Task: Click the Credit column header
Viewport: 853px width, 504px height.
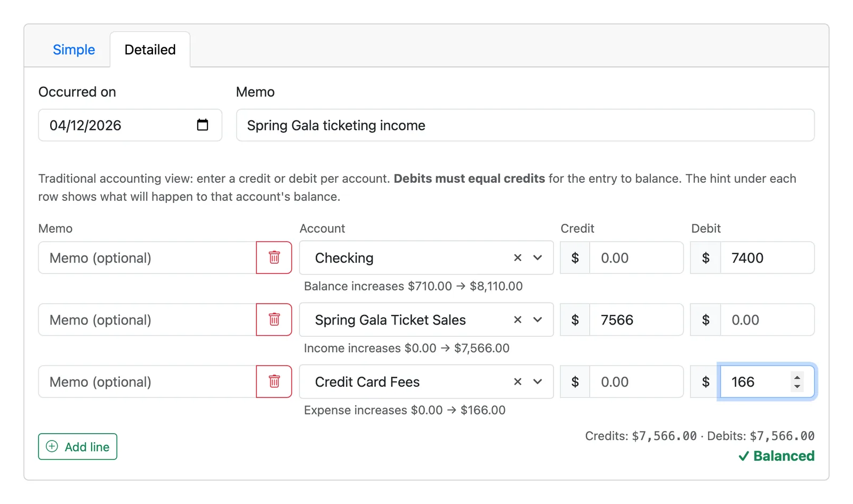Action: [577, 229]
